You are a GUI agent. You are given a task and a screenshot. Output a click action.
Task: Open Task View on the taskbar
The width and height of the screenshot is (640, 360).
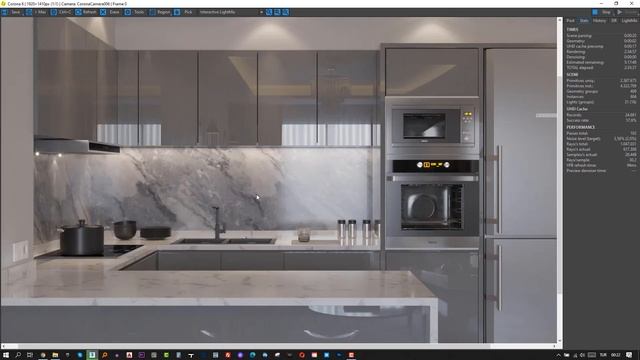pyautogui.click(x=30, y=355)
